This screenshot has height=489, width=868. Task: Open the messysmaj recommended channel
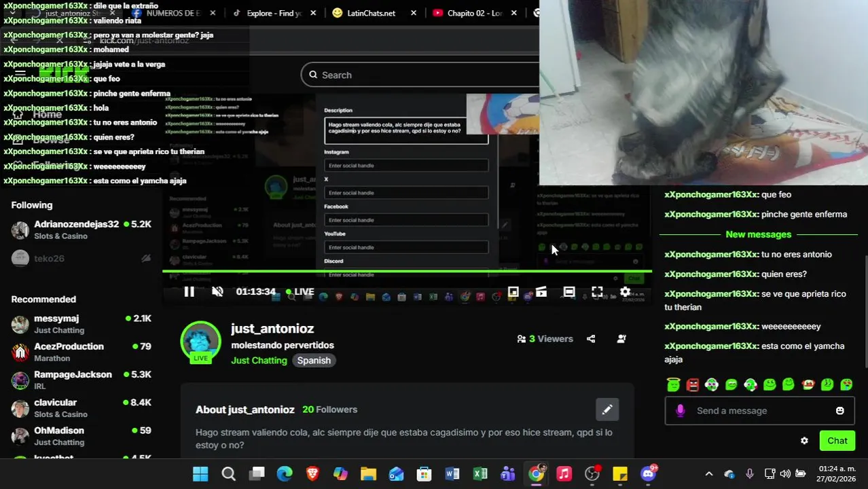pyautogui.click(x=82, y=324)
